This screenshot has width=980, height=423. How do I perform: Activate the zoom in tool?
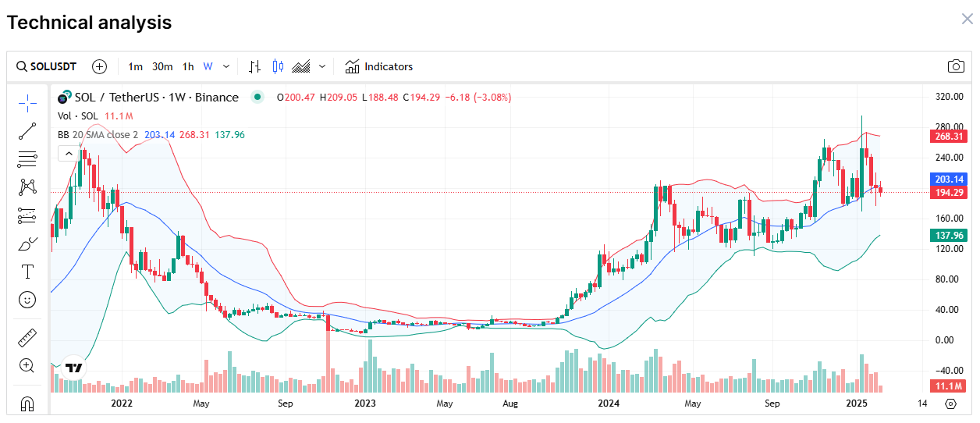tap(27, 365)
